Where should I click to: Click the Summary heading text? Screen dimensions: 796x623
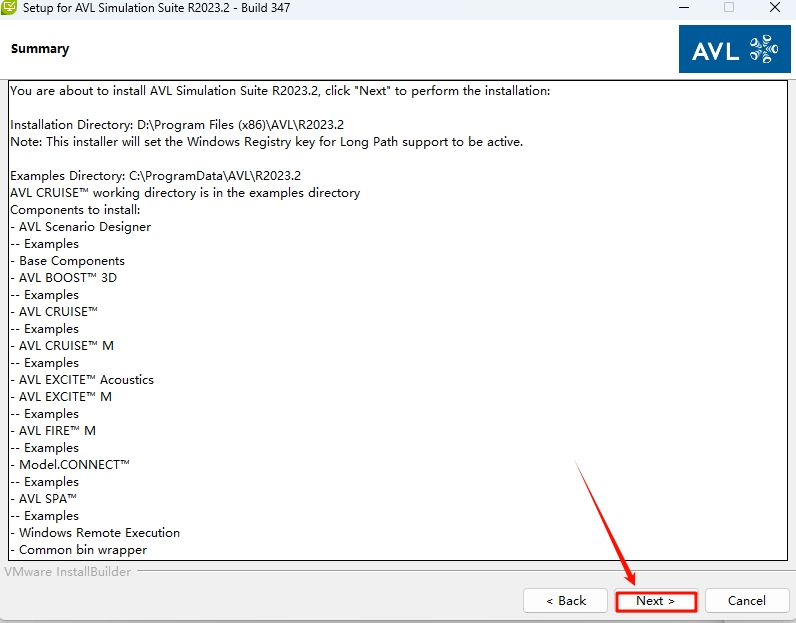[x=40, y=49]
